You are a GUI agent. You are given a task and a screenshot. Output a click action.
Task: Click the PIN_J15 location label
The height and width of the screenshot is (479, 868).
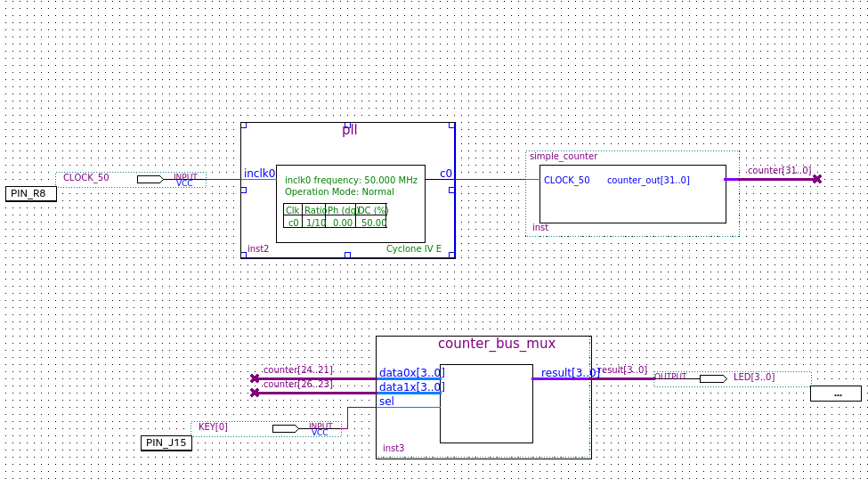point(166,443)
